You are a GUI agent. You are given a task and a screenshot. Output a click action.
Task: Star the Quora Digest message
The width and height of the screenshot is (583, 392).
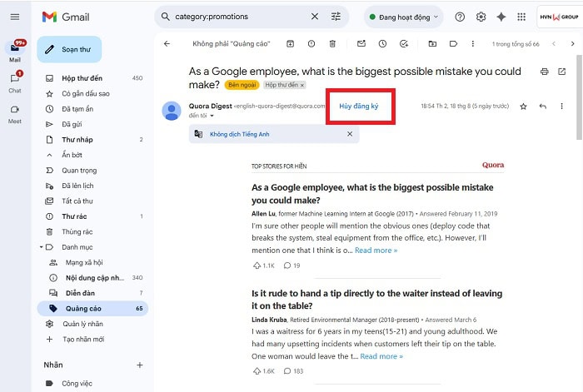523,107
